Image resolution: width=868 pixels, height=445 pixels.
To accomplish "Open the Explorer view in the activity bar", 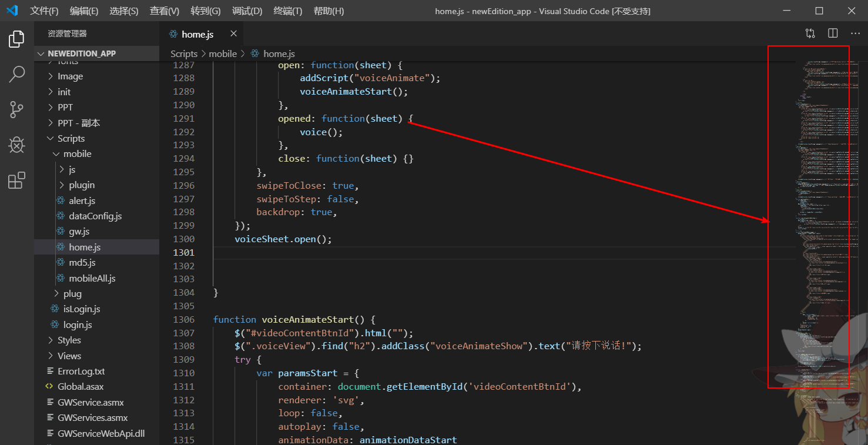I will point(16,39).
